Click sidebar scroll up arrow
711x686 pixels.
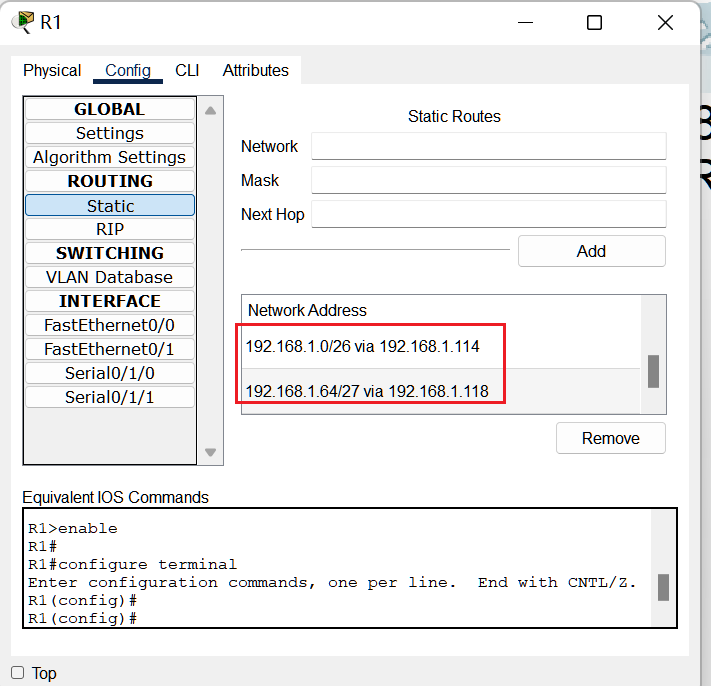point(210,111)
